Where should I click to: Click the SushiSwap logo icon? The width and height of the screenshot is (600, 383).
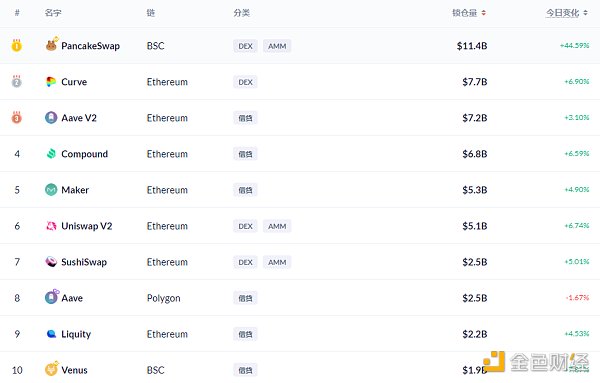click(x=51, y=262)
